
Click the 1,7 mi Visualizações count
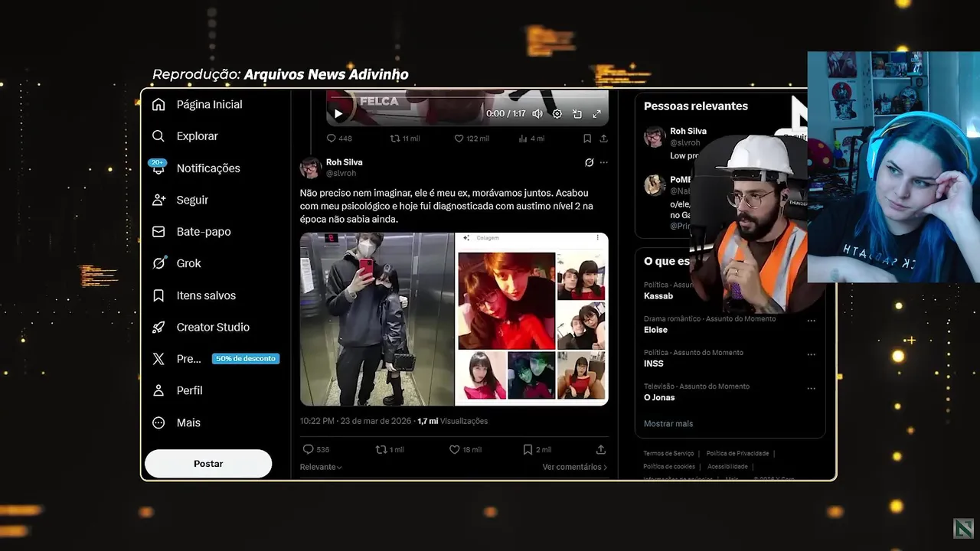coord(452,421)
